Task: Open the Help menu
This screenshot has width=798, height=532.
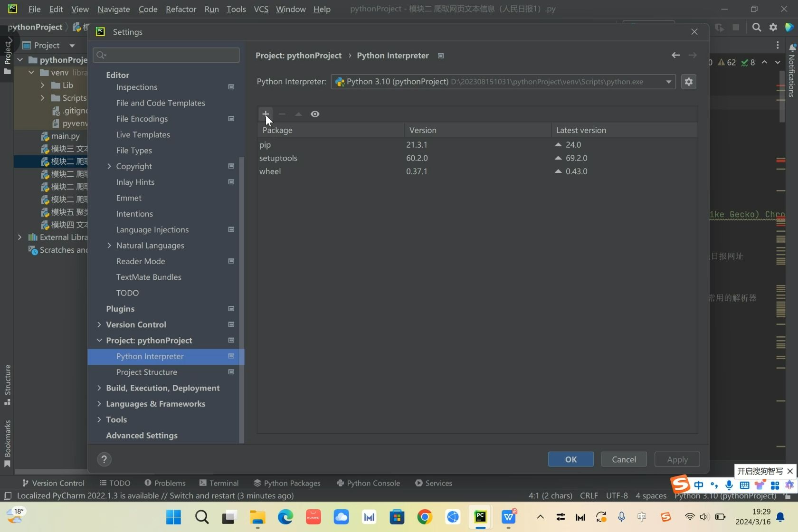Action: coord(322,9)
